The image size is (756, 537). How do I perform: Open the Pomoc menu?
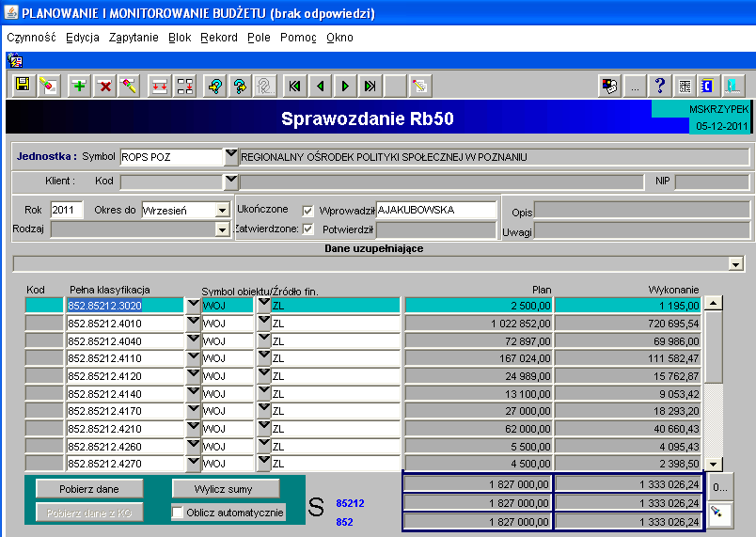298,38
